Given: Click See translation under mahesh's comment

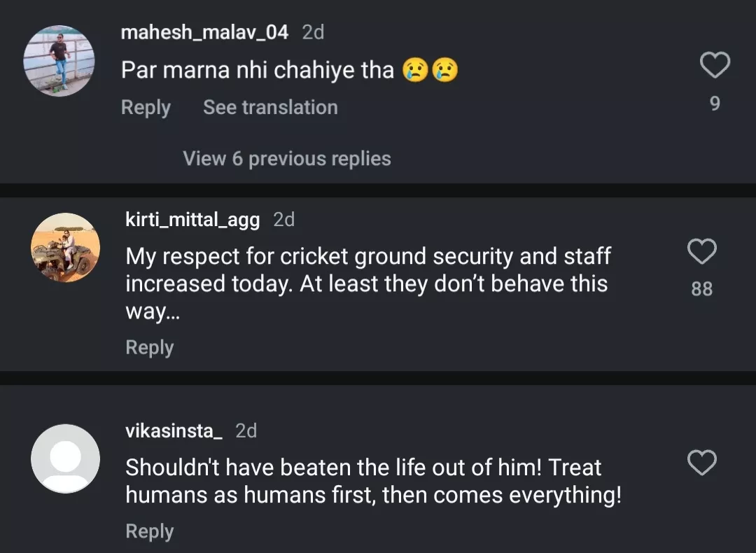Looking at the screenshot, I should [270, 107].
